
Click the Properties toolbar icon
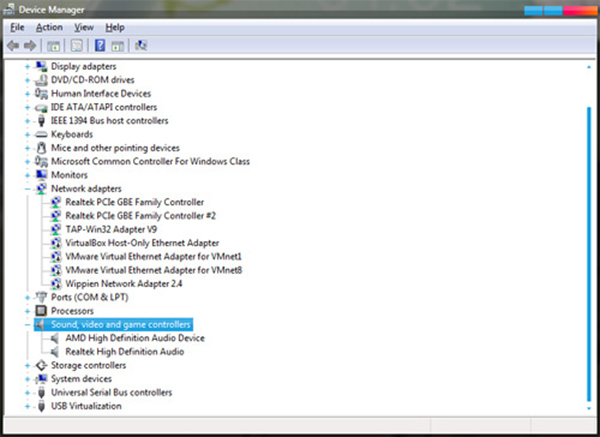74,46
